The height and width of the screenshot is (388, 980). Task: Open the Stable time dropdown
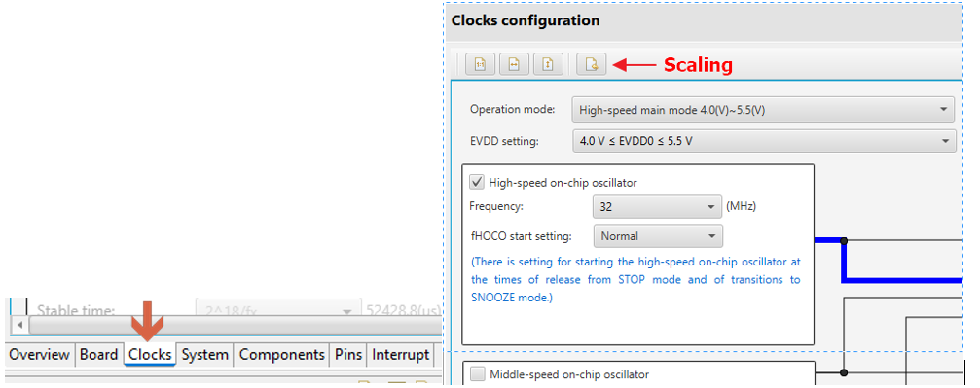click(x=278, y=310)
